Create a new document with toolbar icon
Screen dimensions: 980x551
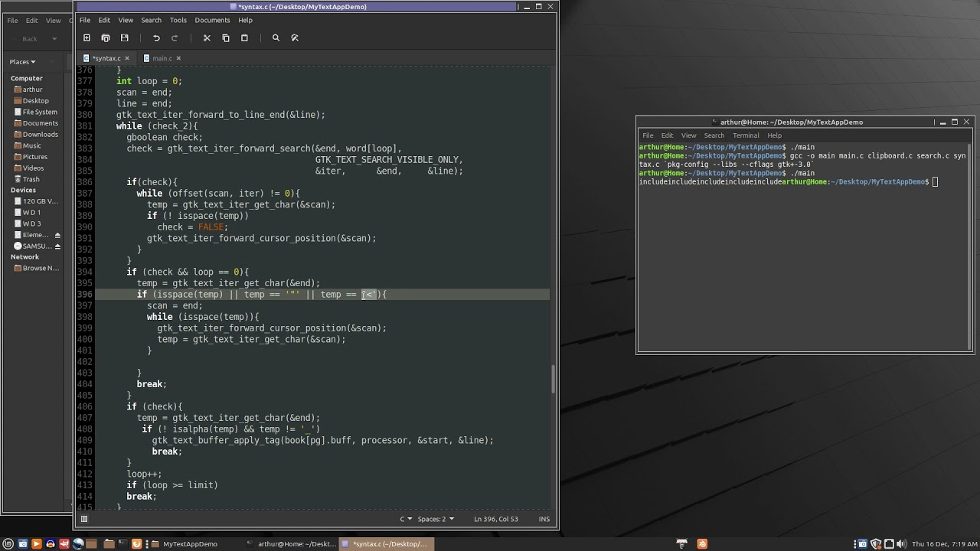click(x=87, y=37)
